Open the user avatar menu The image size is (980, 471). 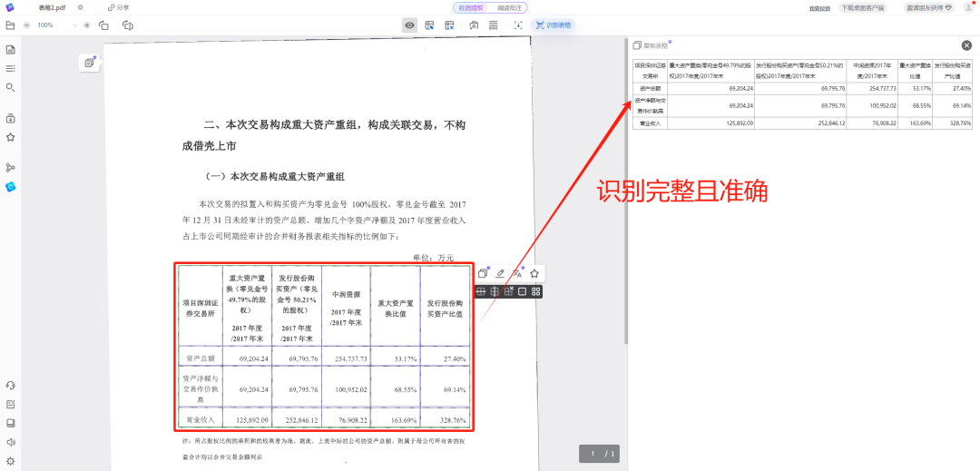967,7
